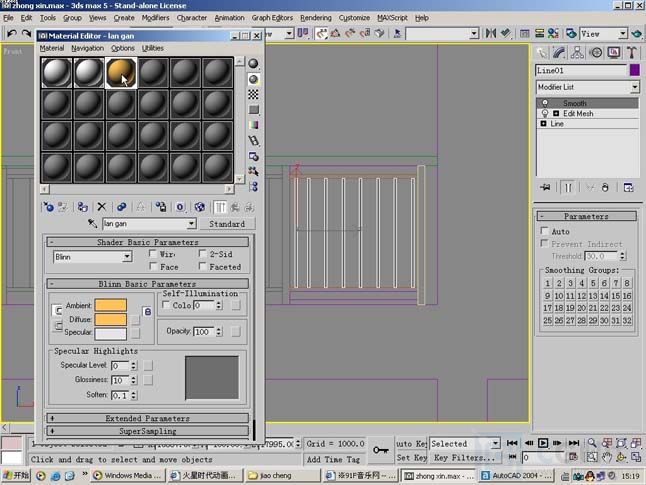Click Remove modifier trash icon
646x485 pixels.
tap(605, 187)
